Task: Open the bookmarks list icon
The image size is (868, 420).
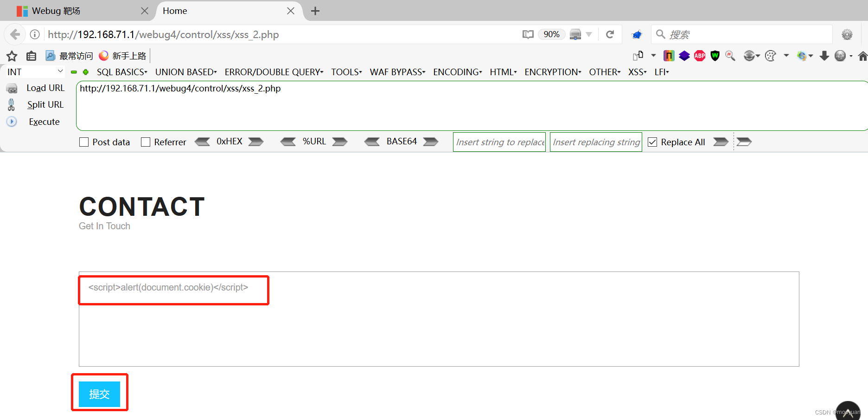Action: click(32, 56)
